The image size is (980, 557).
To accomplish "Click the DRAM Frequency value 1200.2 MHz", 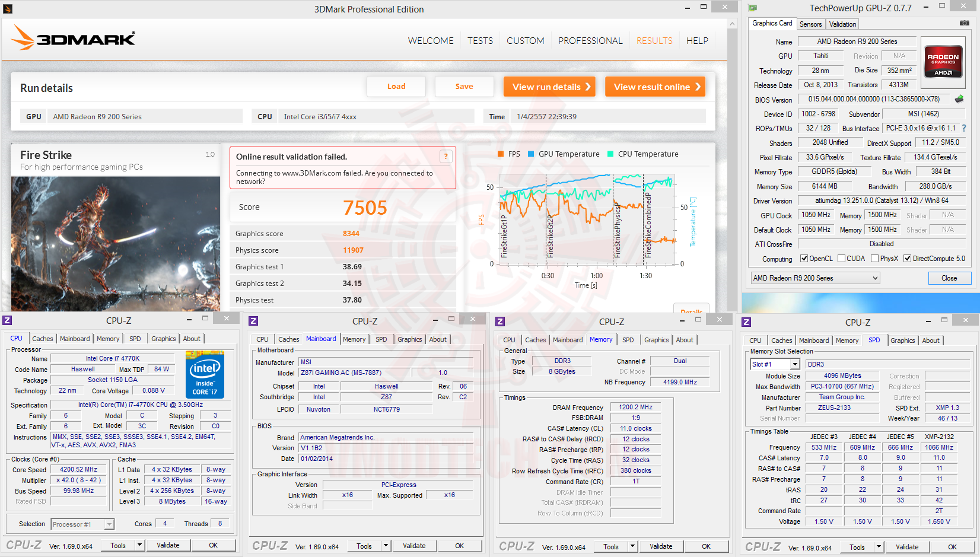I will [x=636, y=407].
